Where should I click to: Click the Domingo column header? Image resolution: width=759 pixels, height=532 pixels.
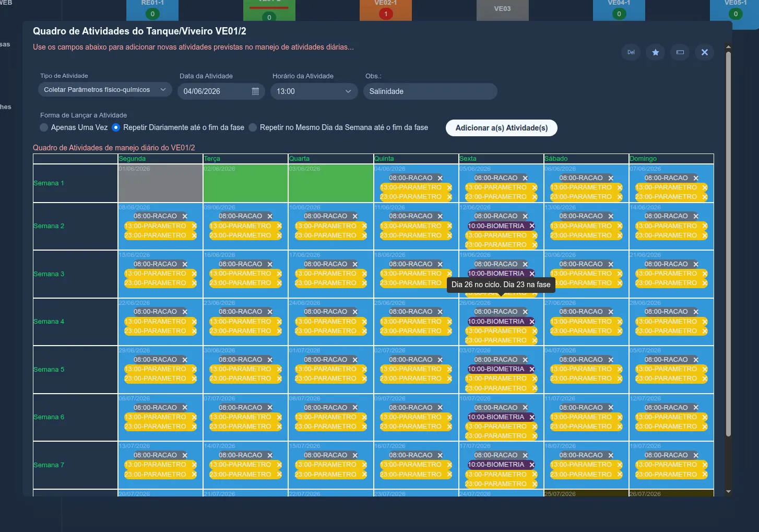point(671,159)
